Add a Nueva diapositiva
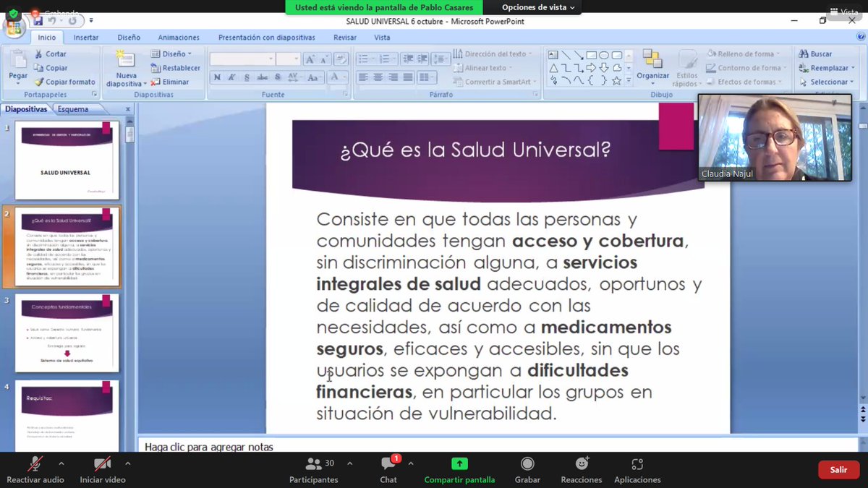 click(126, 69)
